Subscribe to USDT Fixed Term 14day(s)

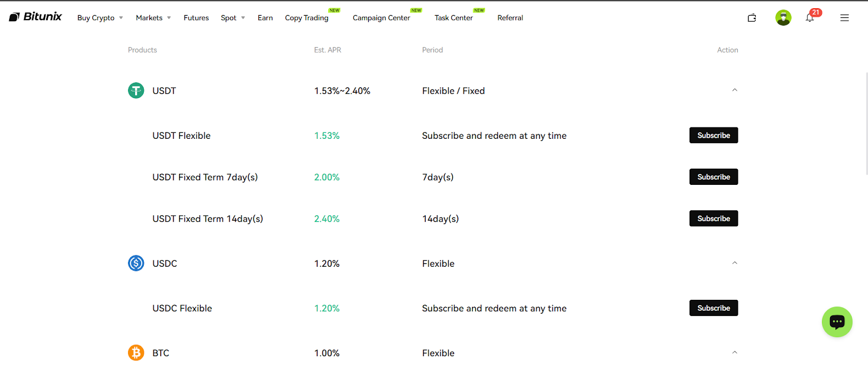pyautogui.click(x=713, y=218)
